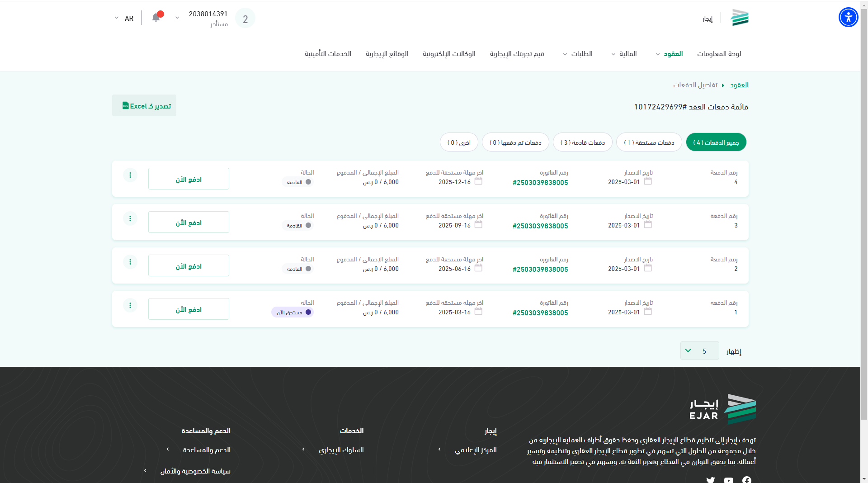Select the دفعات مستحقة (1) filter tab
The height and width of the screenshot is (483, 868).
pyautogui.click(x=649, y=142)
